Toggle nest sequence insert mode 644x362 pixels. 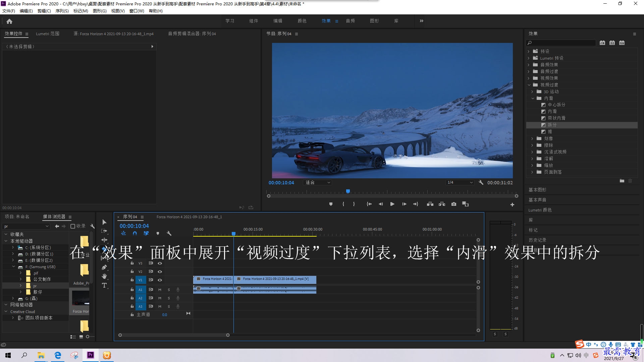(123, 233)
